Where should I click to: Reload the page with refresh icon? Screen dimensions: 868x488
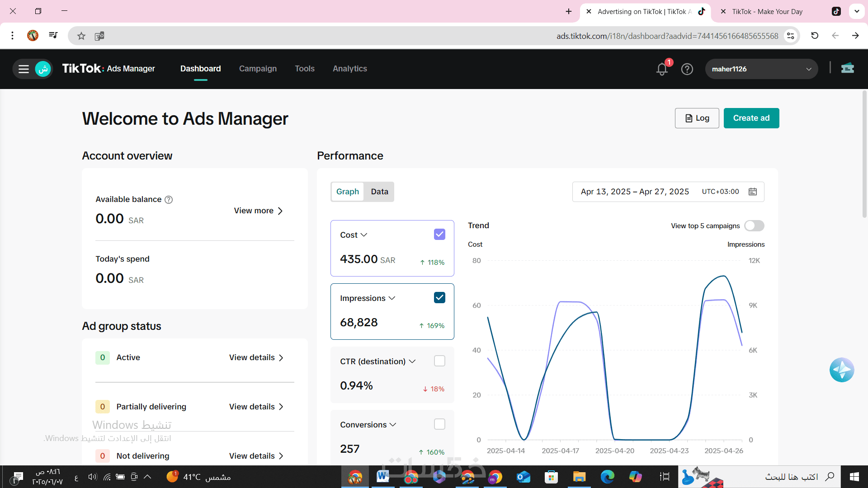click(x=815, y=36)
